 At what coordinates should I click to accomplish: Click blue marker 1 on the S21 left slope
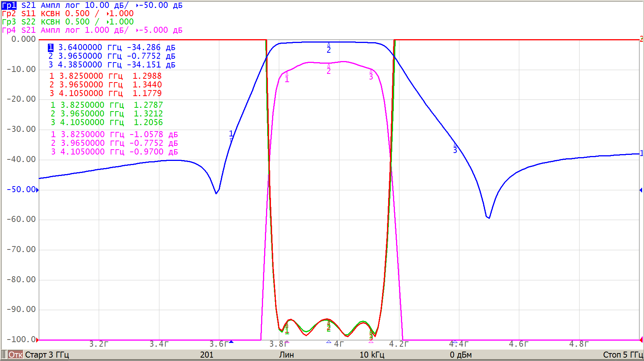tap(231, 136)
